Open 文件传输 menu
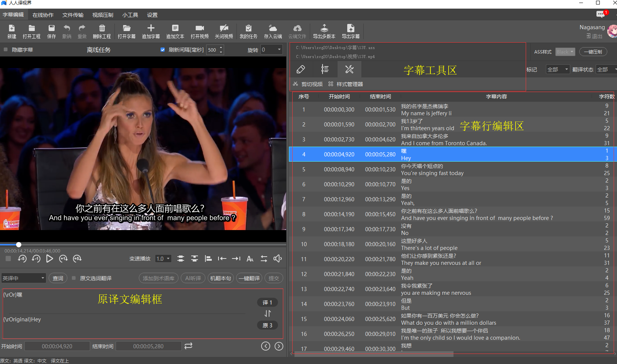 point(73,15)
